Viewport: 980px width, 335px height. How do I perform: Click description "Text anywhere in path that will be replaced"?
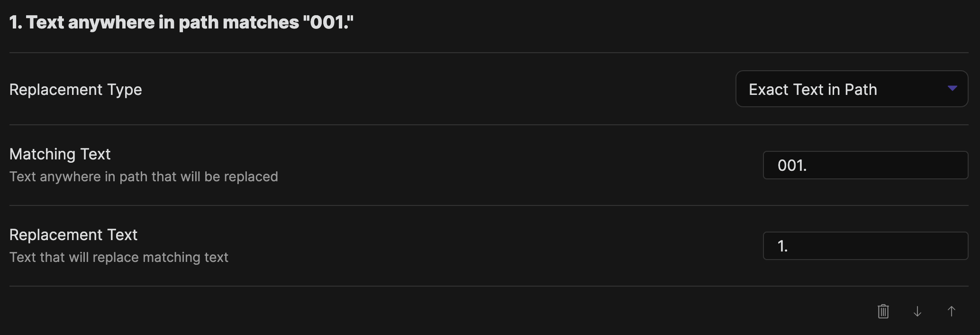click(144, 177)
